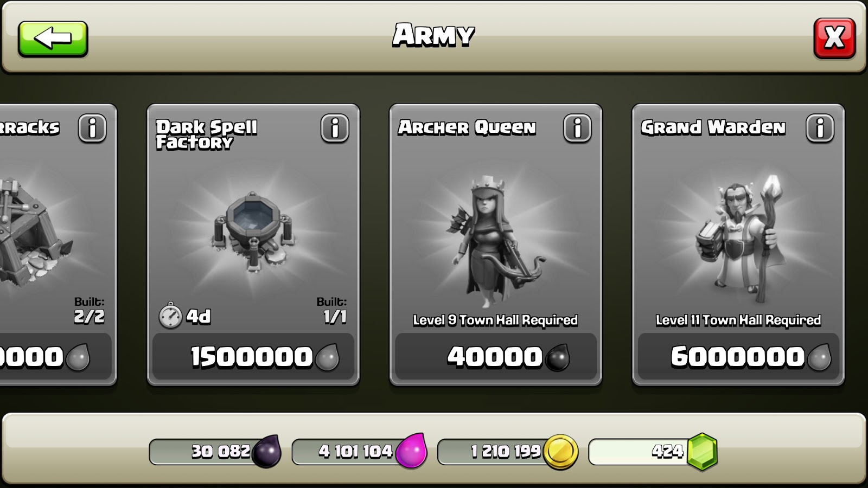Tap the gold resource bar showing 1 210 199
Screen dimensions: 868x488
(507, 452)
